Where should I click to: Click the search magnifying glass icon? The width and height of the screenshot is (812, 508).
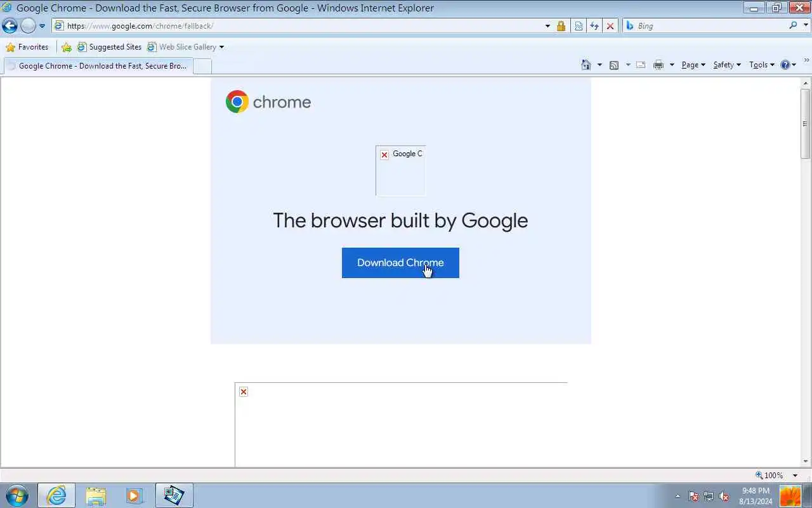[793, 25]
